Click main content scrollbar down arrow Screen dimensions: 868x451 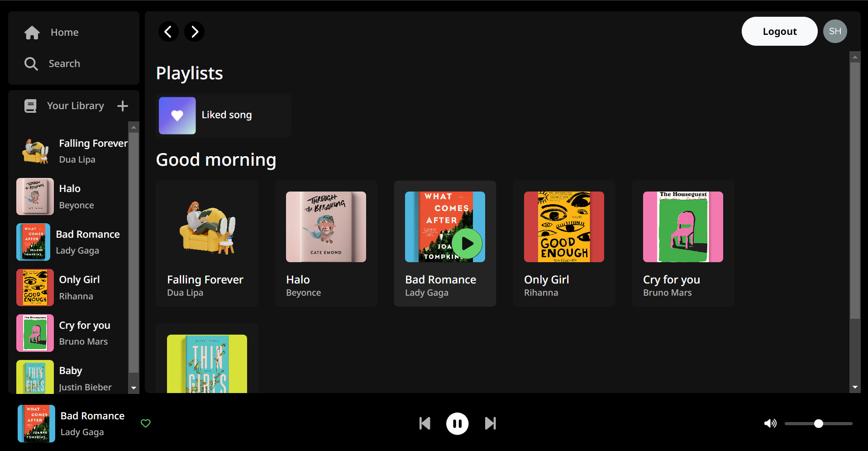[855, 387]
